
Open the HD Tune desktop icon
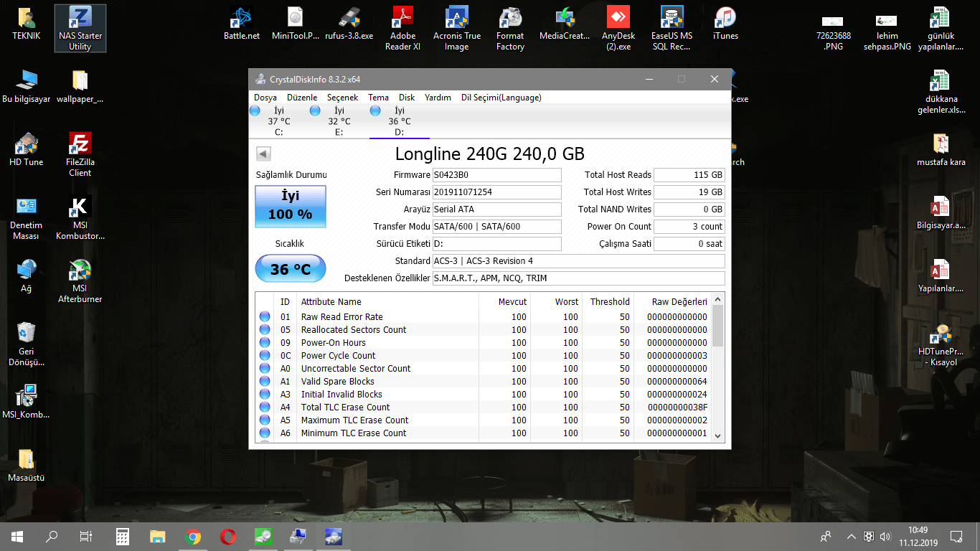(x=27, y=149)
